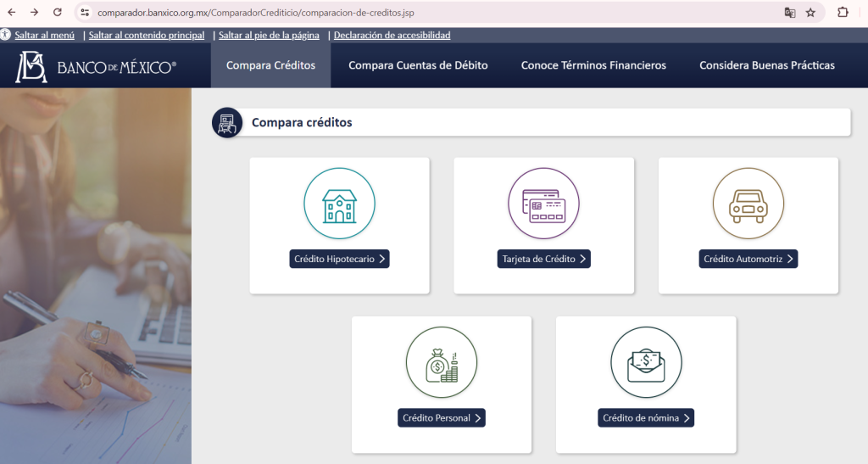868x464 pixels.
Task: Reload the page
Action: click(x=58, y=13)
